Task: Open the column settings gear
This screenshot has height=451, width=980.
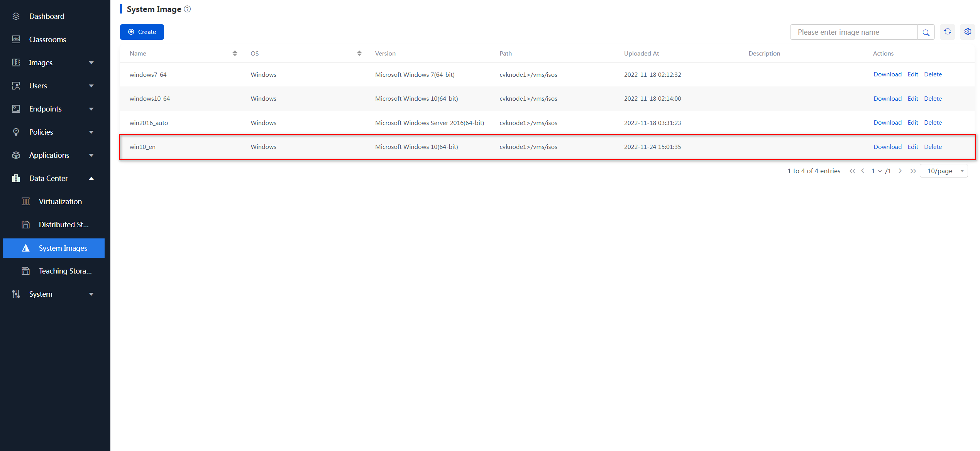Action: tap(968, 32)
